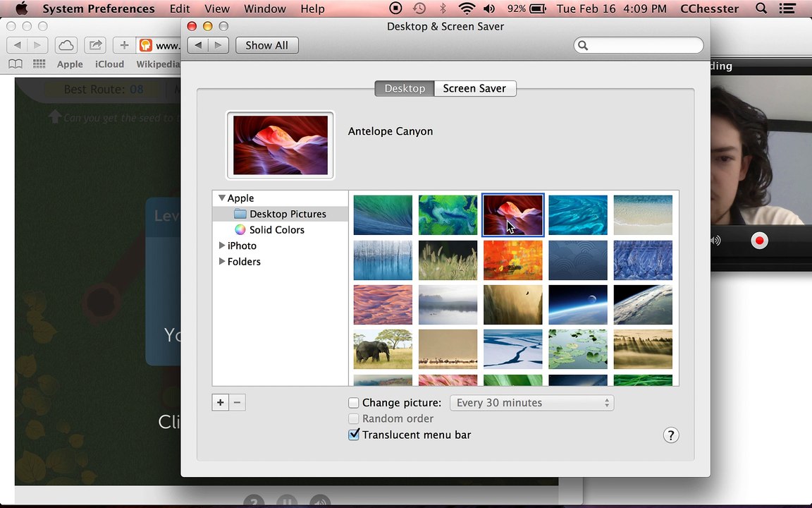
Task: Pick the pink sand dunes wallpaper thumbnail
Action: (x=383, y=305)
